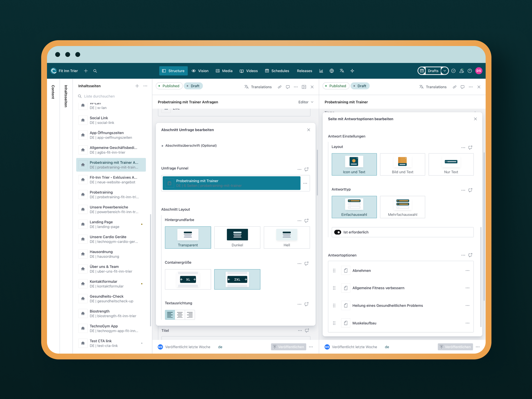Image resolution: width=532 pixels, height=399 pixels.
Task: Open comments icon in right document header
Action: 462,87
